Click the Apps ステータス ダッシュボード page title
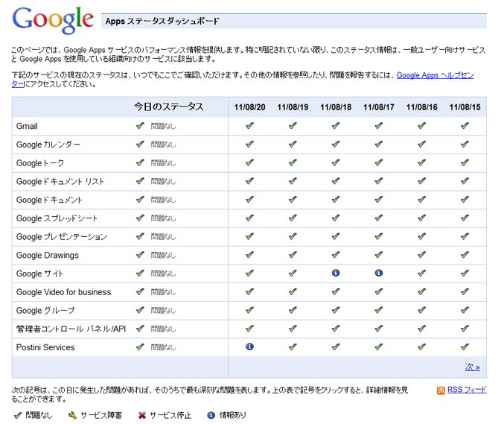 pos(162,21)
